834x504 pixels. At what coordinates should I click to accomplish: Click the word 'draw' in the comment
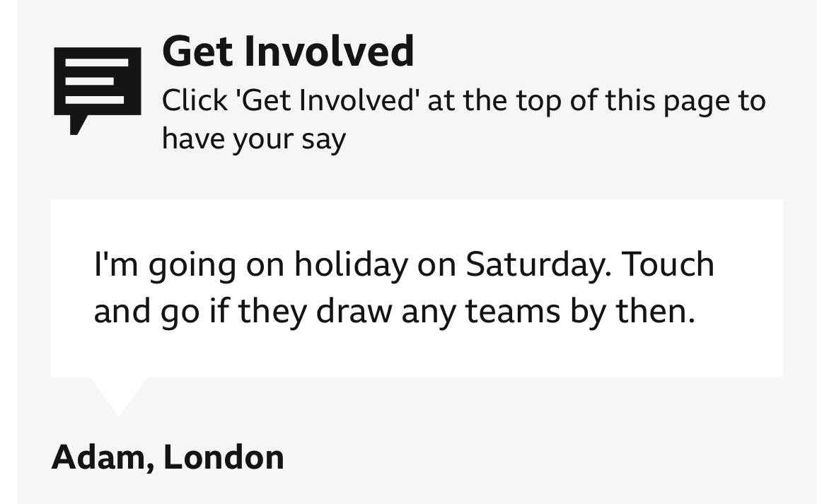[x=354, y=312]
